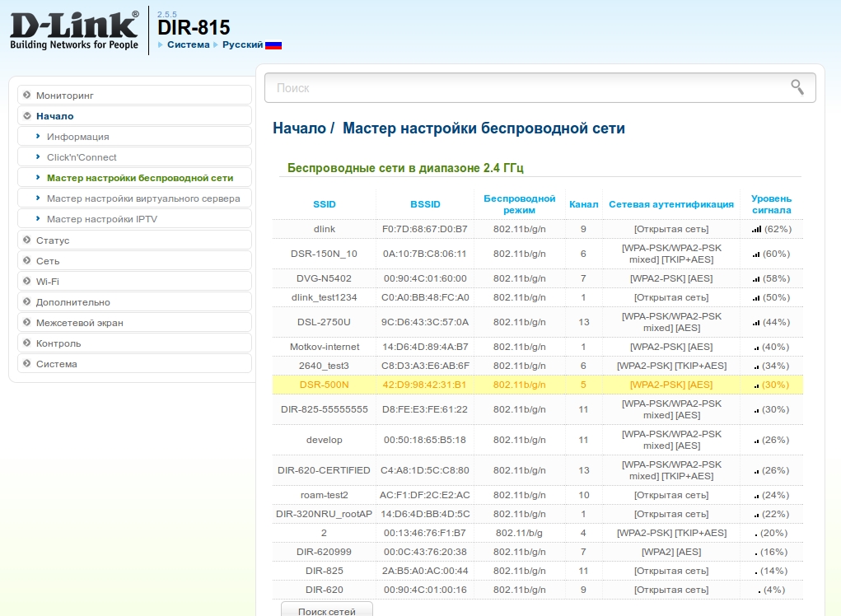Click the Поиск сетей button
841x616 pixels.
tap(327, 610)
